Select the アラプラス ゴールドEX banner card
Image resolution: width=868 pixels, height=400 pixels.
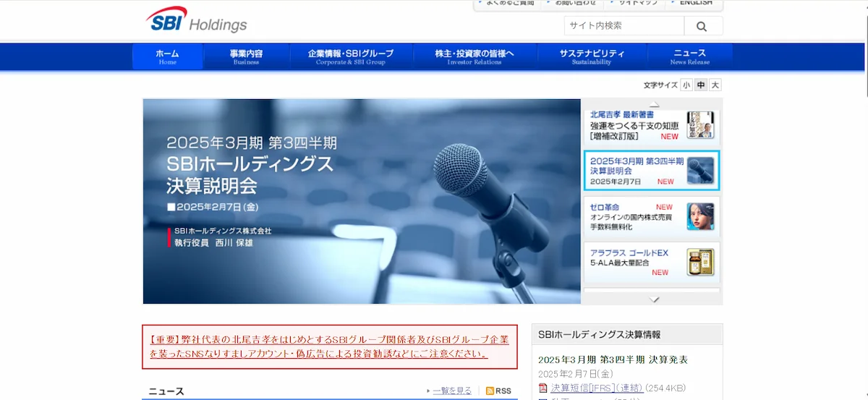(x=652, y=261)
